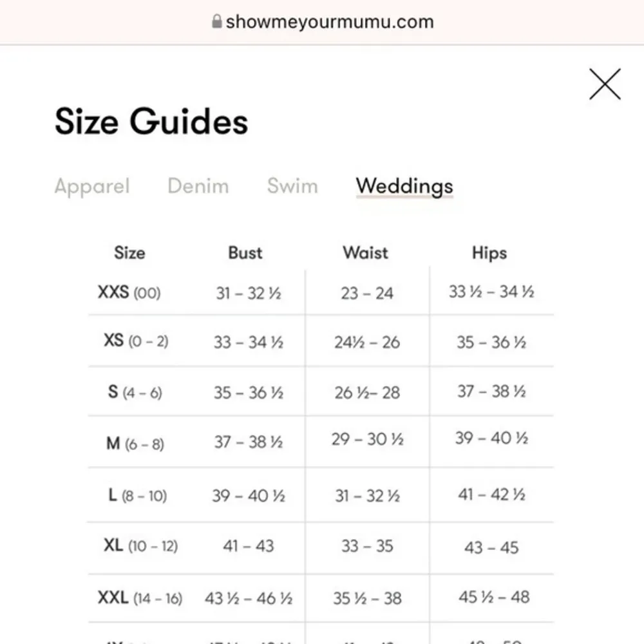Select the S (4 – 6) row

135,392
